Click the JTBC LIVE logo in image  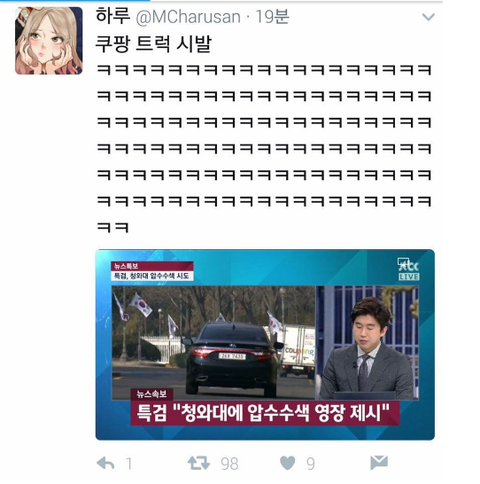[x=409, y=269]
